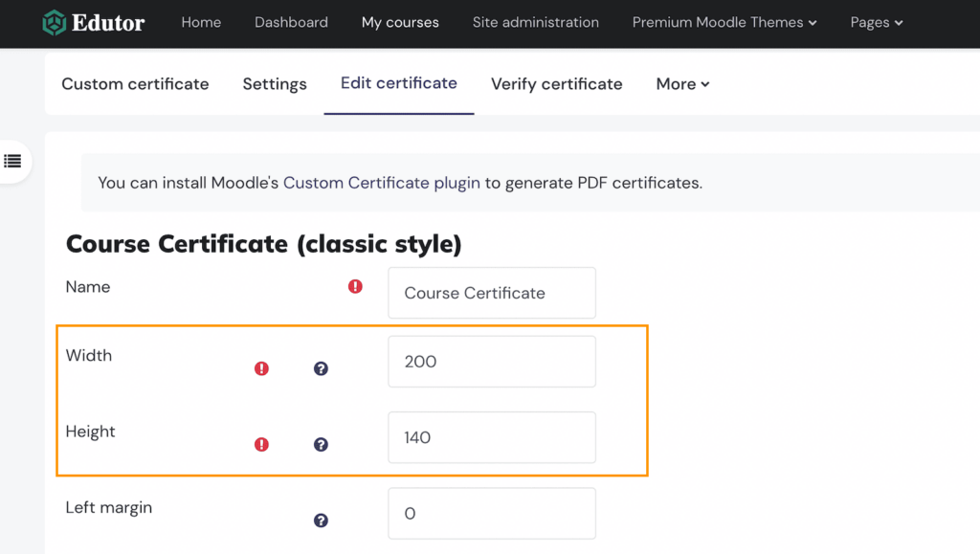This screenshot has height=554, width=980.
Task: Expand the Premium Moodle Themes dropdown
Action: [724, 22]
